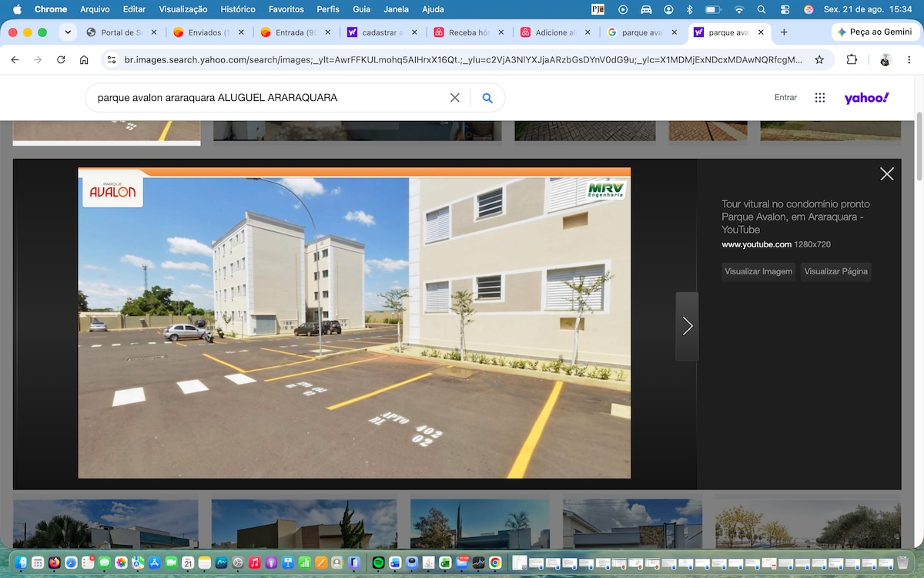Image resolution: width=924 pixels, height=578 pixels.
Task: Open a new tab with plus button
Action: [784, 32]
